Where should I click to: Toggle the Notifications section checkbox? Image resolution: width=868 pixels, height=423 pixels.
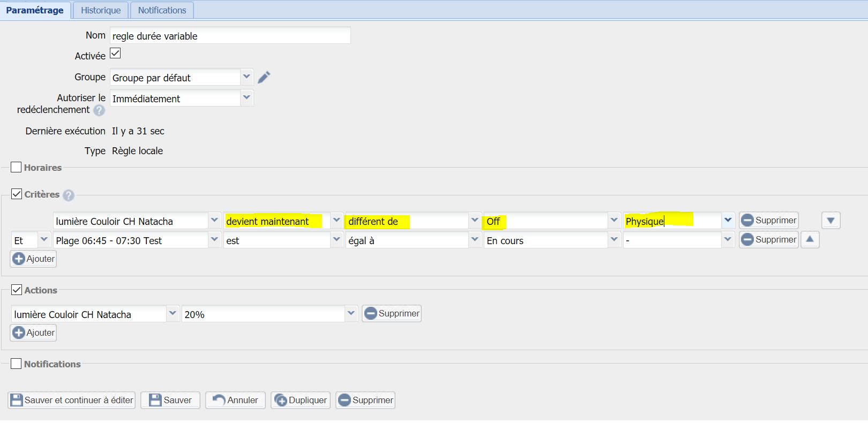click(x=16, y=364)
